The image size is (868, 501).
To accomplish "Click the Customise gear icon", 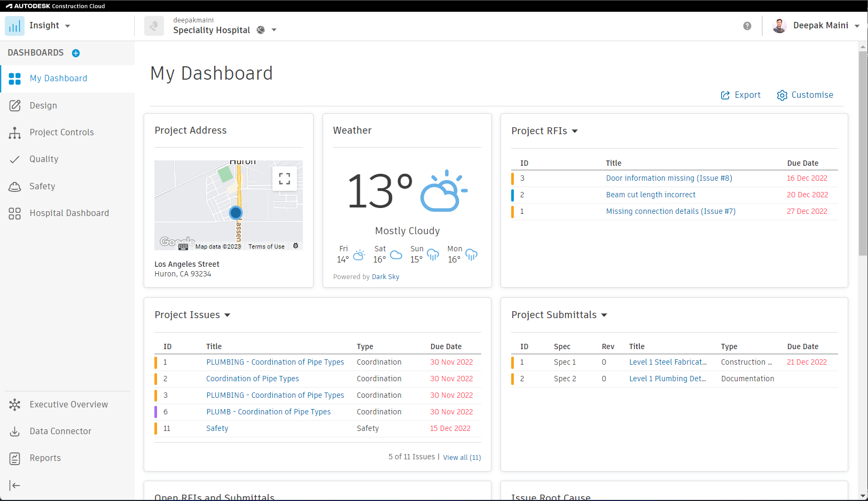I will (x=782, y=95).
